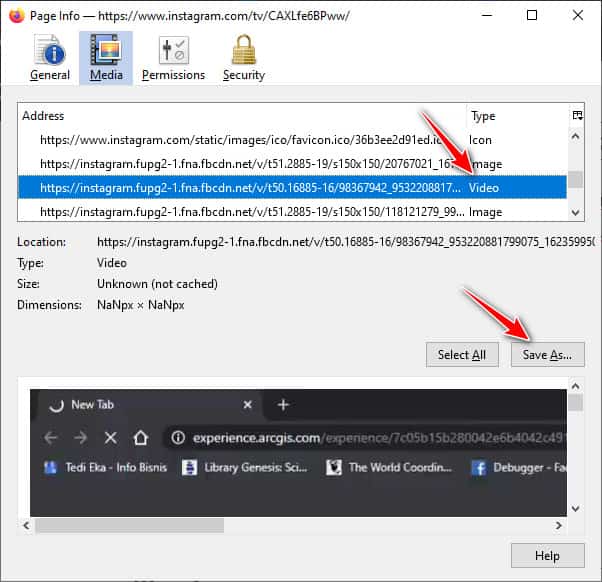Click preview pane scroll down arrow
This screenshot has height=582, width=602.
pos(576,509)
